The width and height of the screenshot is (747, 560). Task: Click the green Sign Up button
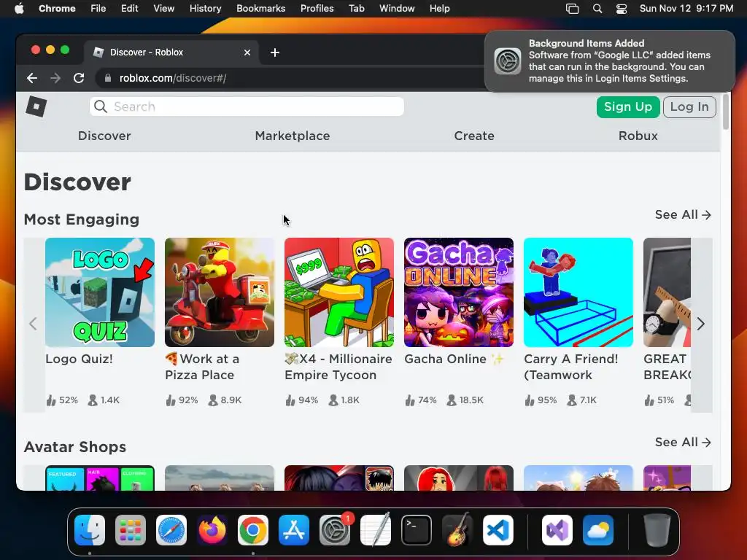point(628,107)
